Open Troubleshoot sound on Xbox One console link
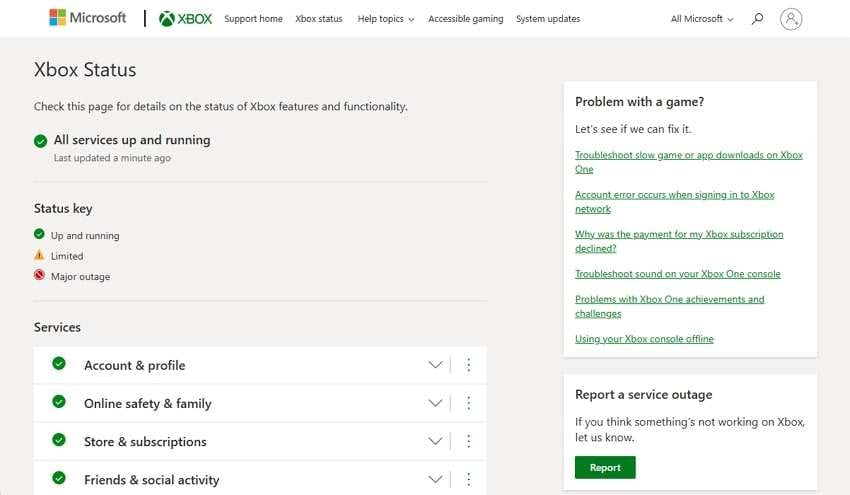 click(x=678, y=274)
